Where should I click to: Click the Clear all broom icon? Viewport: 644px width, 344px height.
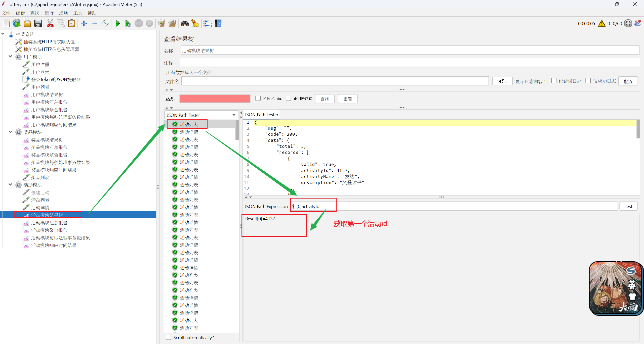click(172, 24)
